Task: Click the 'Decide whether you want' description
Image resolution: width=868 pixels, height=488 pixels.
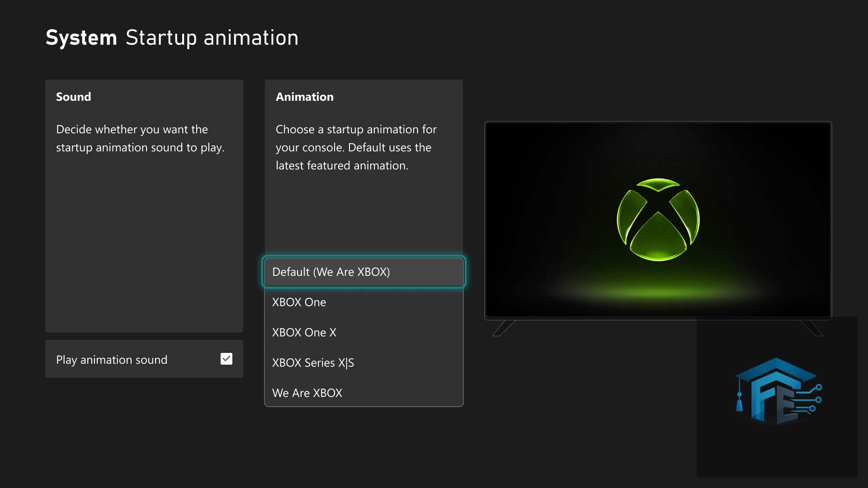Action: point(140,138)
